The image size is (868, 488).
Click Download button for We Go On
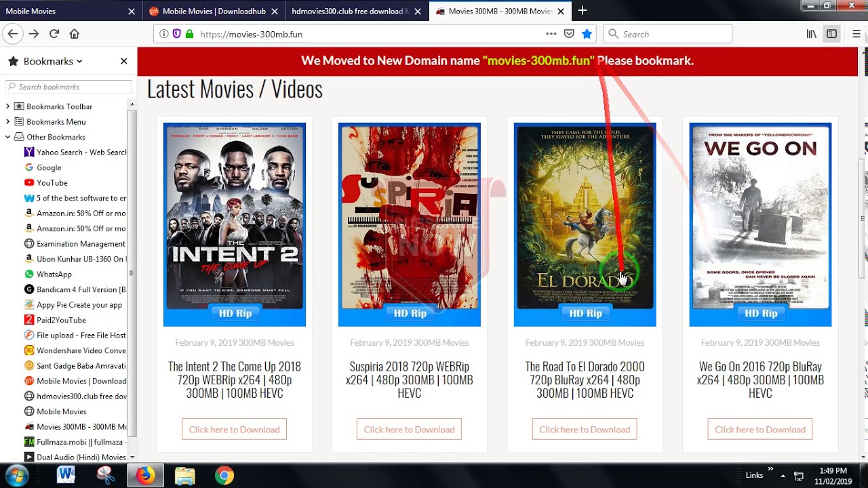click(x=760, y=429)
